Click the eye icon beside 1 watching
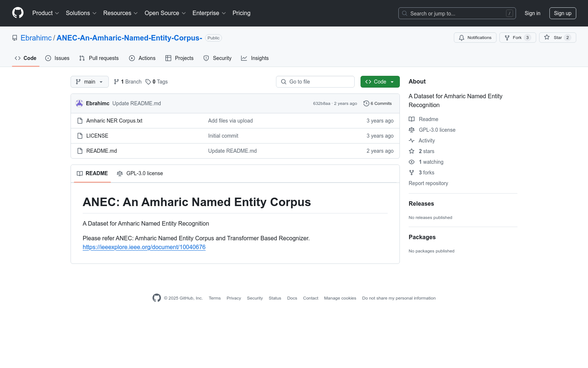This screenshot has width=588, height=368. (412, 162)
